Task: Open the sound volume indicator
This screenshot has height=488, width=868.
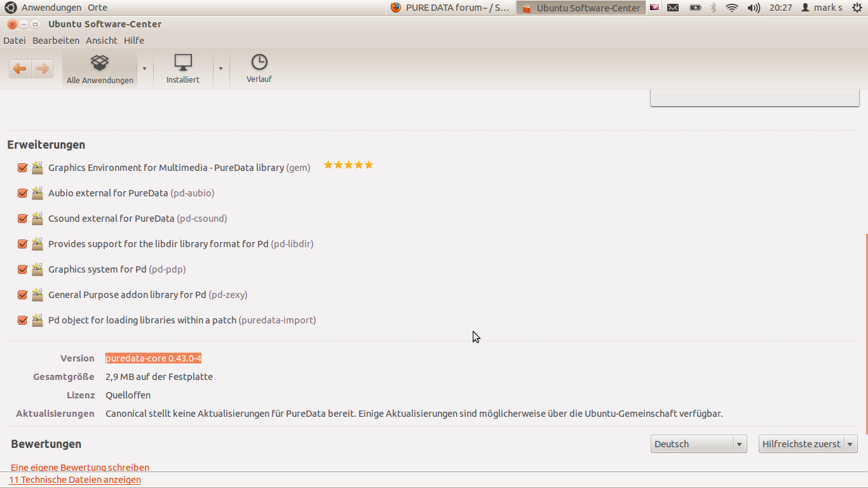Action: (x=754, y=8)
